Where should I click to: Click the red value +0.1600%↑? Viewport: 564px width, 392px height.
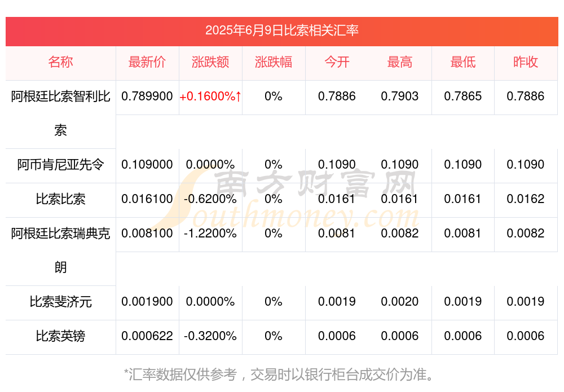tap(210, 96)
